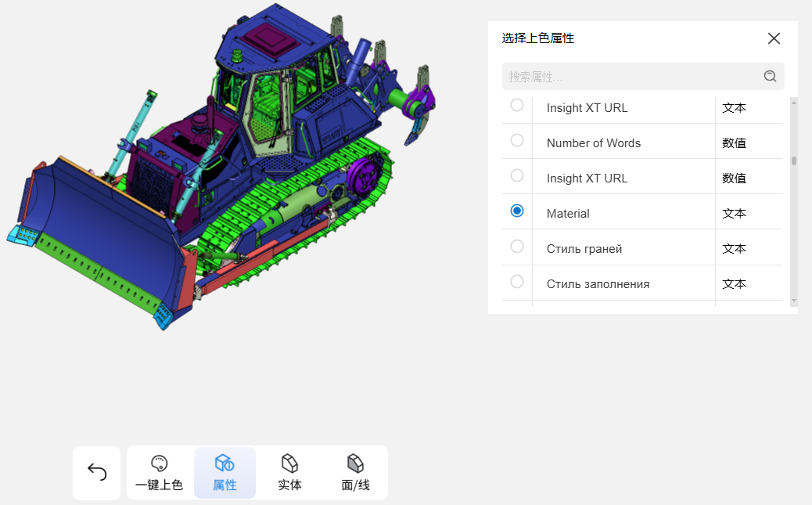
Task: Select the Insight XT URL radio with 文本 type
Action: tap(517, 105)
